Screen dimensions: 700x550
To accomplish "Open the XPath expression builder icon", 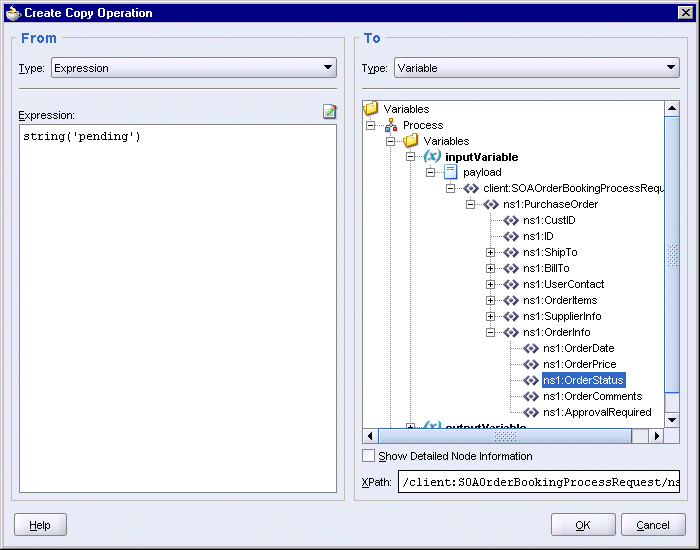I will click(329, 111).
